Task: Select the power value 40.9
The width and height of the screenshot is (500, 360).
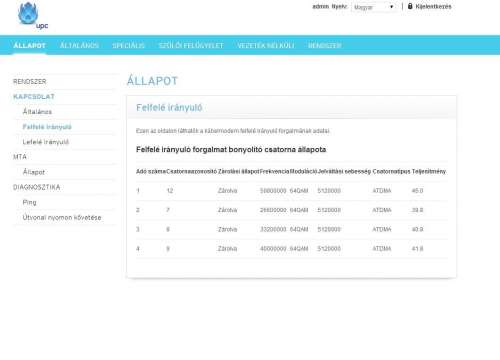Action: click(417, 229)
